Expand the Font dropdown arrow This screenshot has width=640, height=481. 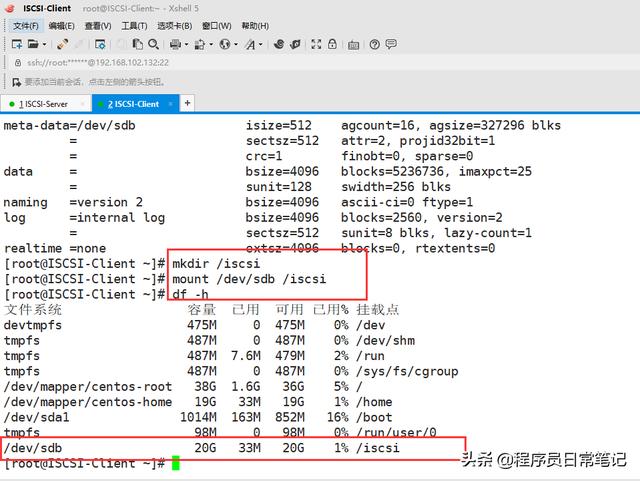[x=260, y=44]
